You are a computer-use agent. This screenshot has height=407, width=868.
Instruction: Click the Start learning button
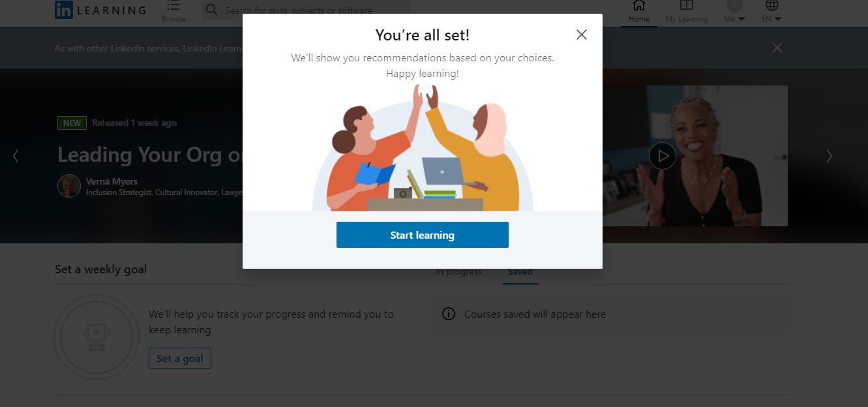tap(423, 235)
